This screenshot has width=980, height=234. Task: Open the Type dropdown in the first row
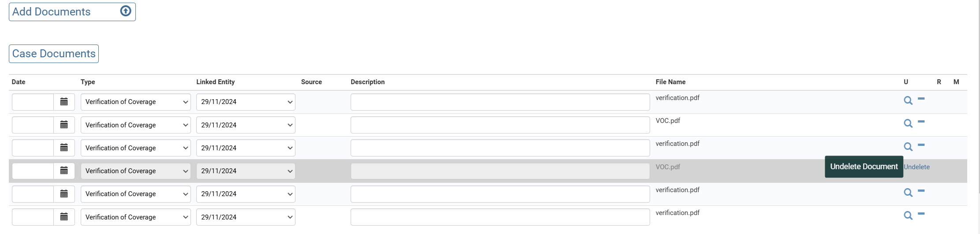pyautogui.click(x=135, y=102)
